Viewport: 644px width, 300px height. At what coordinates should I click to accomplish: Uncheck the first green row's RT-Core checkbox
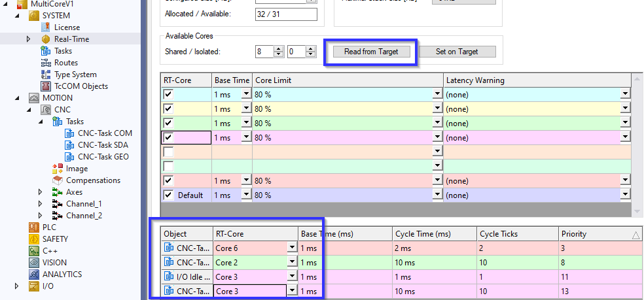tap(168, 124)
